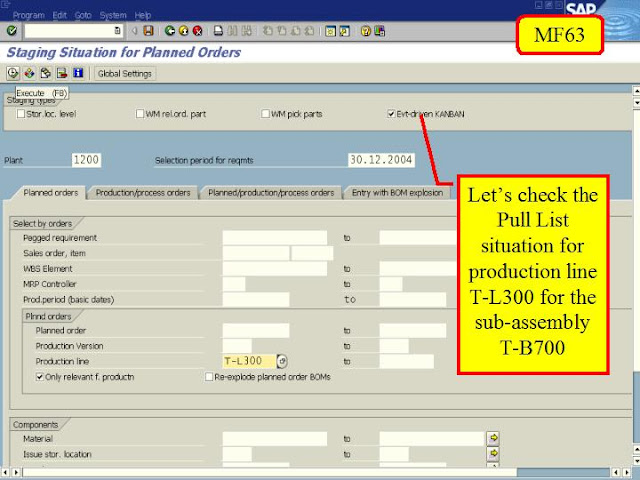Click the Save diskette icon
This screenshot has height=480, width=640.
148,31
